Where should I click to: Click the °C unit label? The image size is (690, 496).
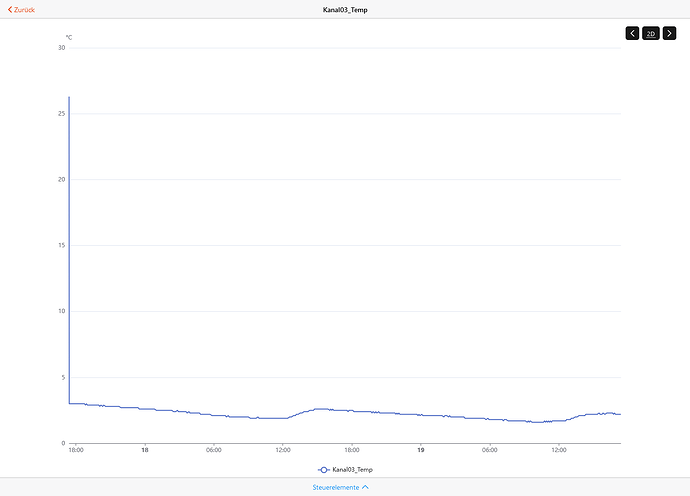[x=69, y=37]
